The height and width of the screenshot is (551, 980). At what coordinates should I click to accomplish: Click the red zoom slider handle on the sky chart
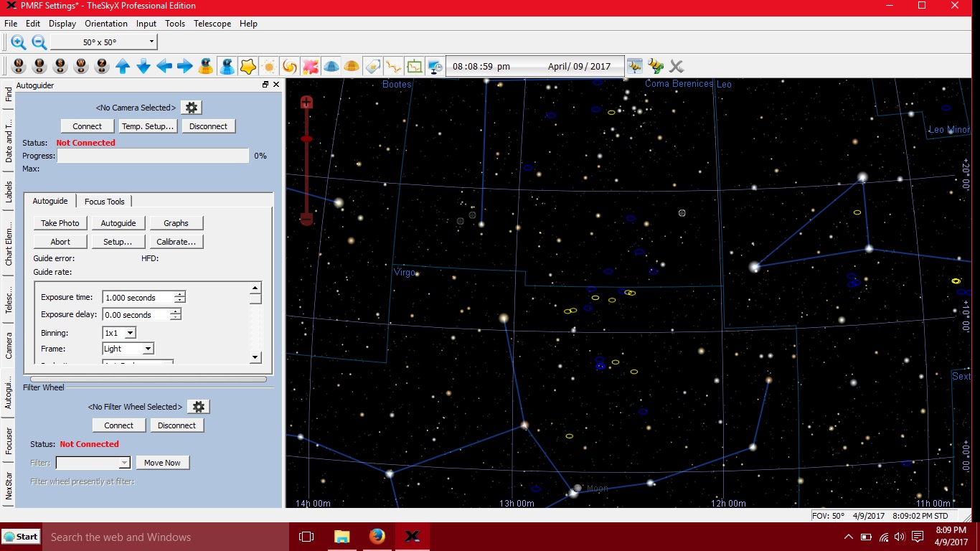[306, 138]
